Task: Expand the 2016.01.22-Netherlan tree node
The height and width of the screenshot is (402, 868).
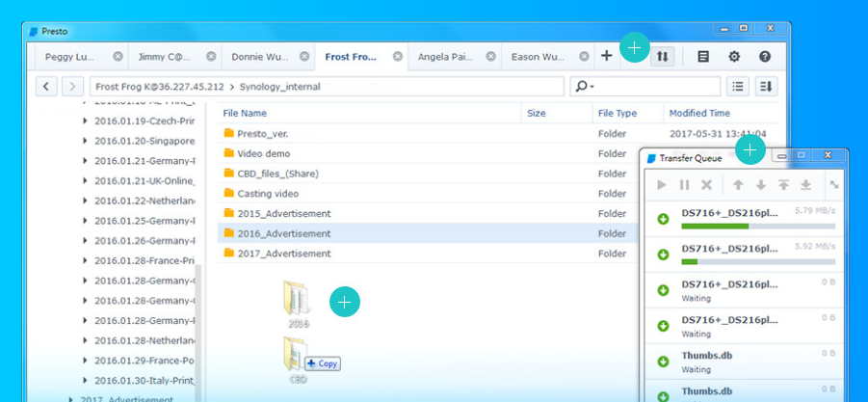Action: [85, 201]
